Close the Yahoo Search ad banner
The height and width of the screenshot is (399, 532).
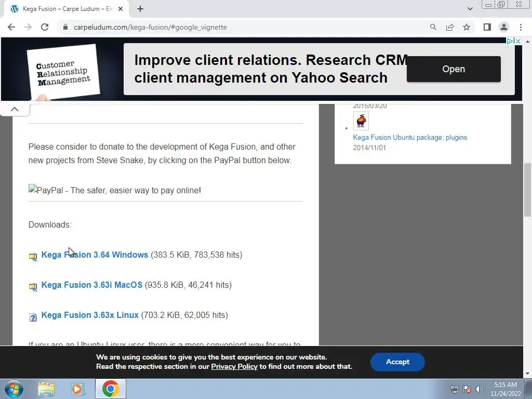point(518,42)
